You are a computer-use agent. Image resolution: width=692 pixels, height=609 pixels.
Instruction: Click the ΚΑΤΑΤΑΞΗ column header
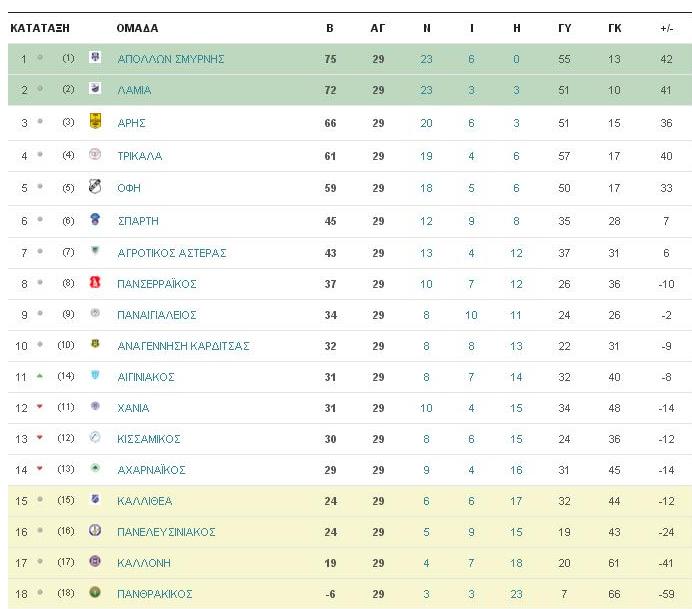[x=40, y=28]
